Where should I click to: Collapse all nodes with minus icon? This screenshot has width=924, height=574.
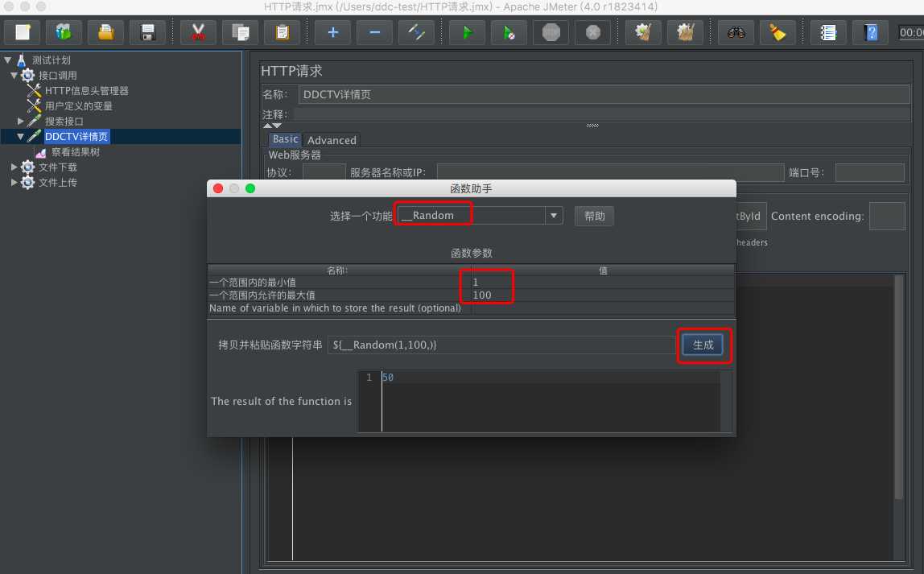[x=375, y=32]
